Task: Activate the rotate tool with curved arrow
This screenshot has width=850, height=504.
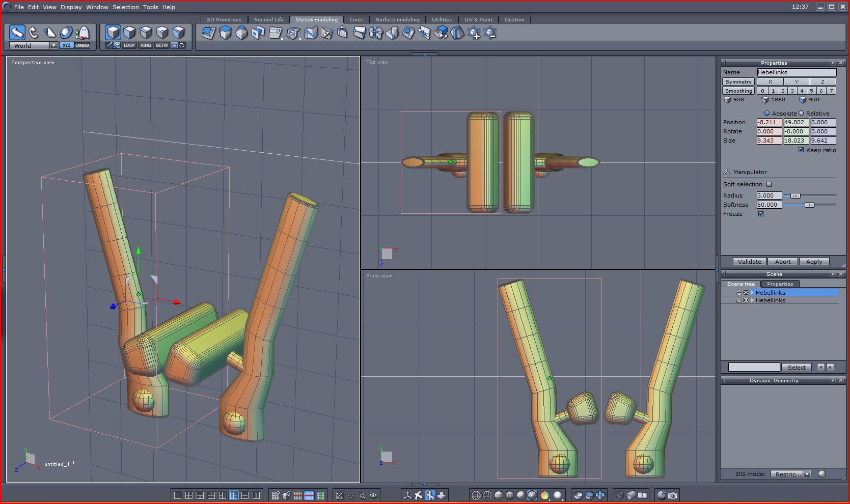Action: coord(34,33)
